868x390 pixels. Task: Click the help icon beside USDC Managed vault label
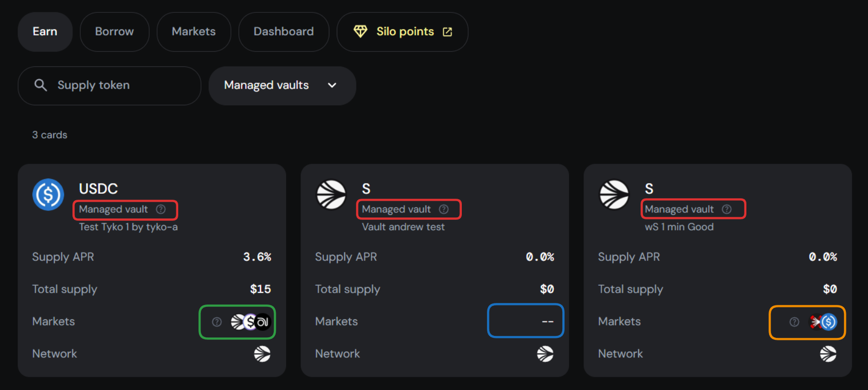coord(161,210)
